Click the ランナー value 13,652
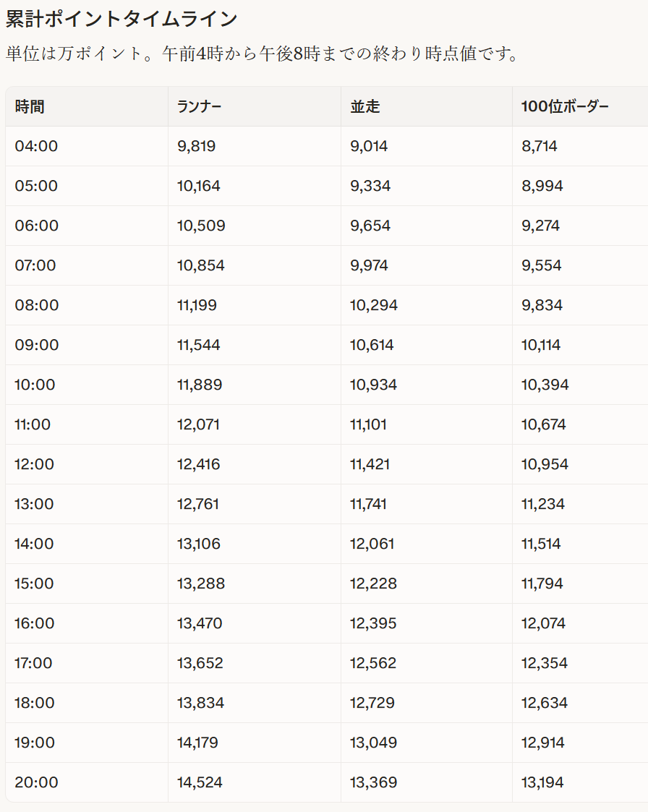Image resolution: width=648 pixels, height=812 pixels. tap(200, 664)
